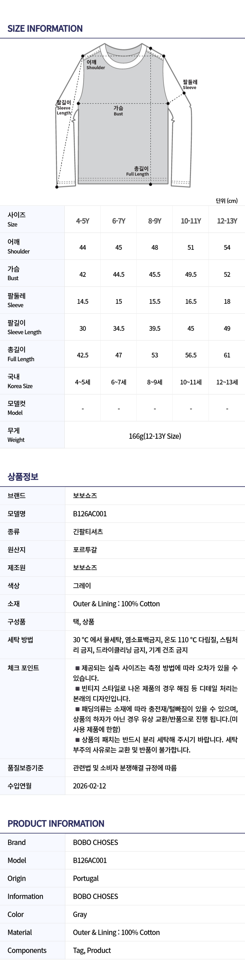This screenshot has width=245, height=980.
Task: Click the 10~11세 Korea size cell
Action: [191, 382]
